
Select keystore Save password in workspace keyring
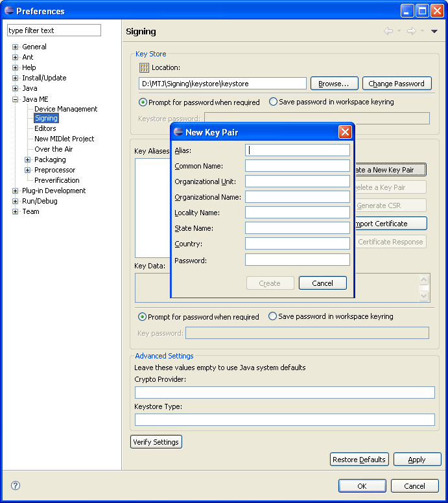(x=273, y=102)
